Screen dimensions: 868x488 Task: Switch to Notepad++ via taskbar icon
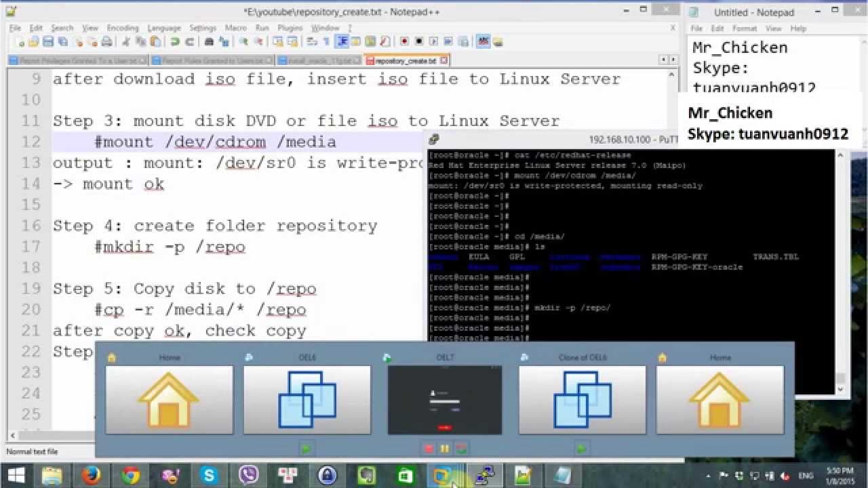(x=524, y=475)
